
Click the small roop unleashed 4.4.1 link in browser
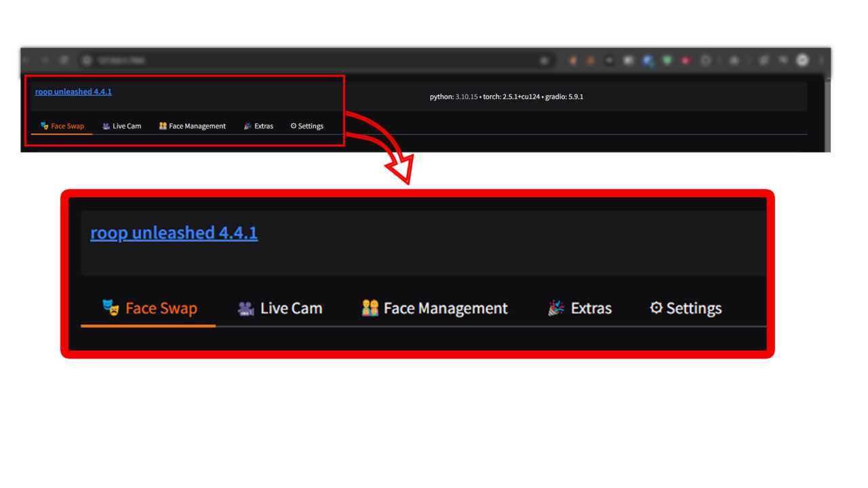(73, 91)
